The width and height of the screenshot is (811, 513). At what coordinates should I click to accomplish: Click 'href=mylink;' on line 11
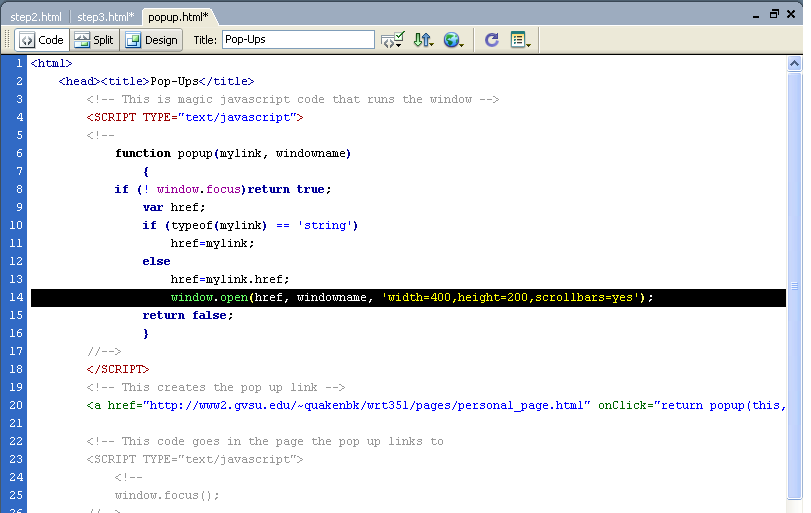coord(213,244)
